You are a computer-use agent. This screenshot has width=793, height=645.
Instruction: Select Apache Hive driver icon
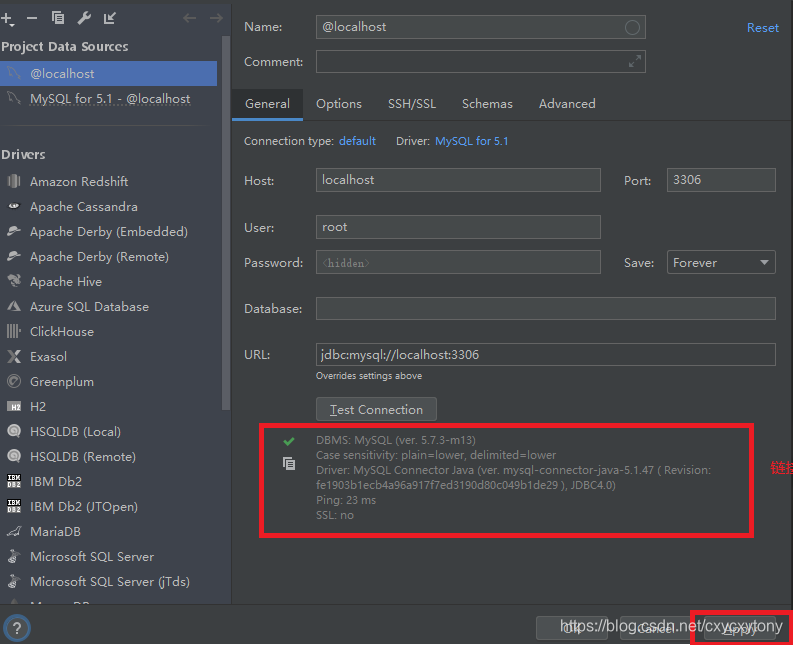click(14, 281)
